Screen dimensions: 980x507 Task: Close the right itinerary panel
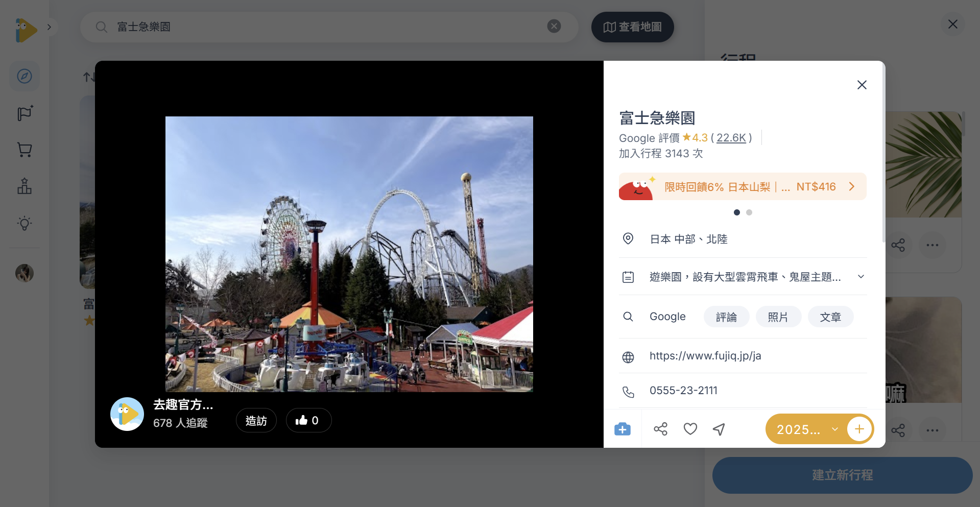coord(952,24)
